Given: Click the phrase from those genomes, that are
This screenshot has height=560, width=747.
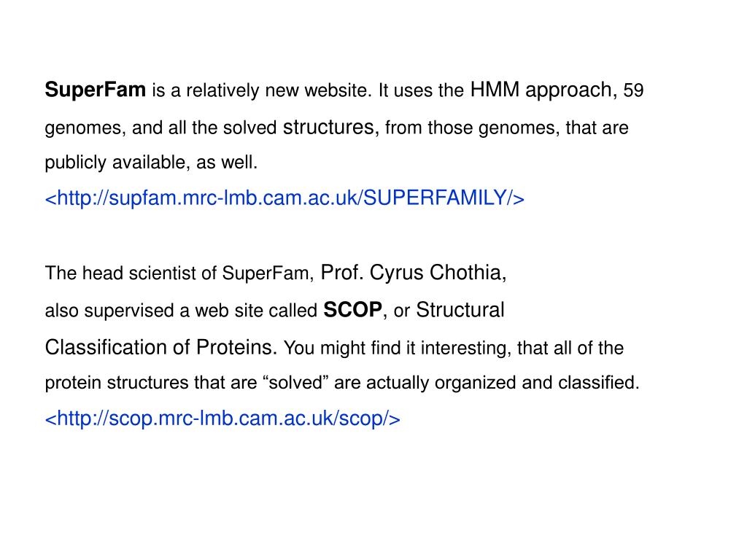Looking at the screenshot, I should [x=506, y=128].
